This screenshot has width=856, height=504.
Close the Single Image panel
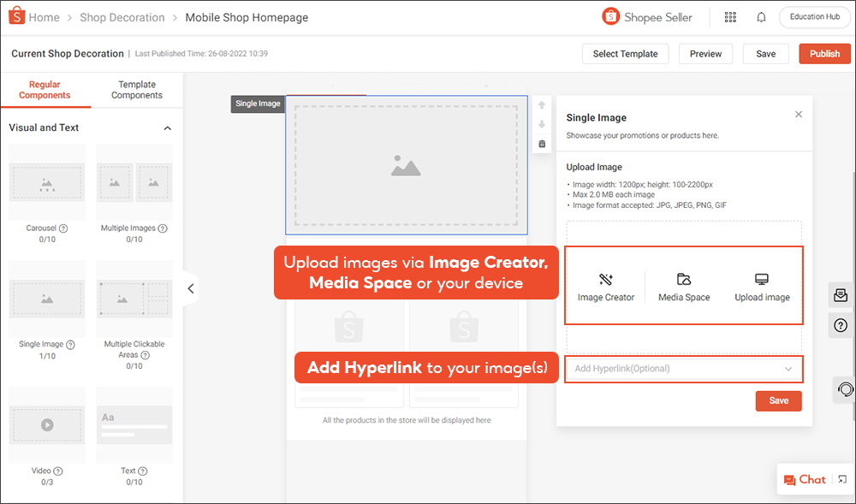point(798,115)
